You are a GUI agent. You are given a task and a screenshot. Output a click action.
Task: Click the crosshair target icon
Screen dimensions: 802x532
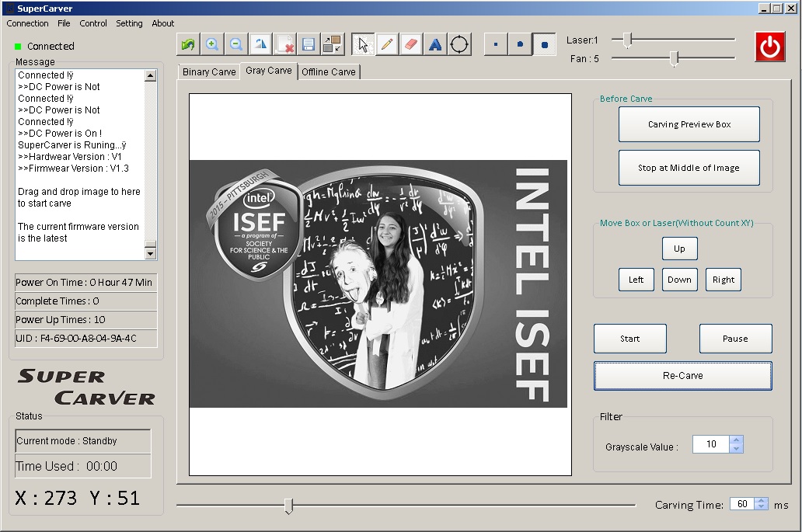[459, 44]
